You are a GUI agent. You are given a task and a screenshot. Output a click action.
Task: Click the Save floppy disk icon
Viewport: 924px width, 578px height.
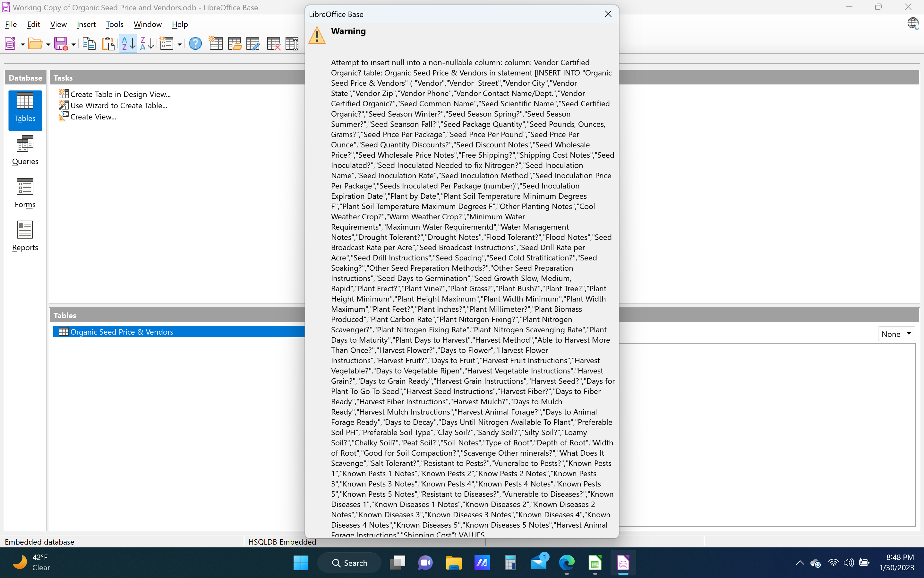(61, 44)
